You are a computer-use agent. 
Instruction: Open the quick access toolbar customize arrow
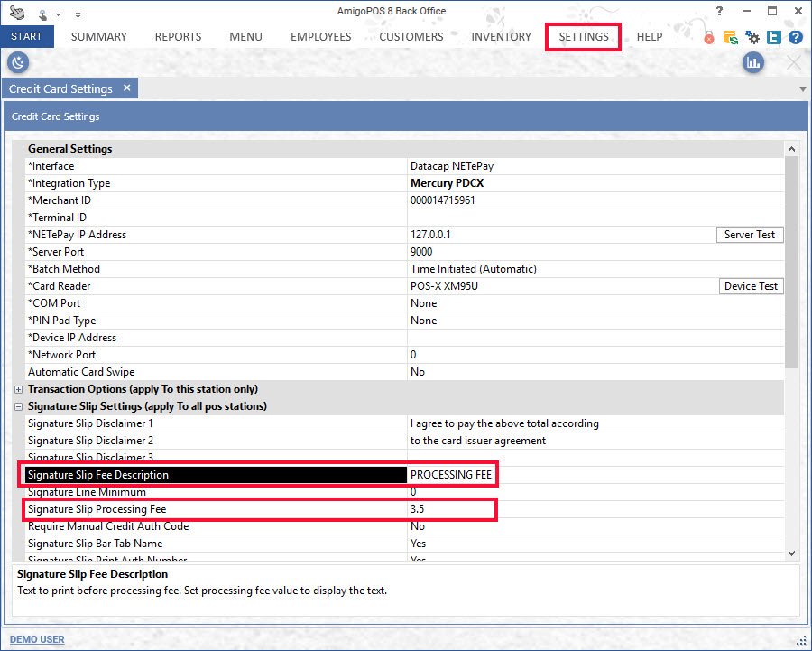click(78, 14)
